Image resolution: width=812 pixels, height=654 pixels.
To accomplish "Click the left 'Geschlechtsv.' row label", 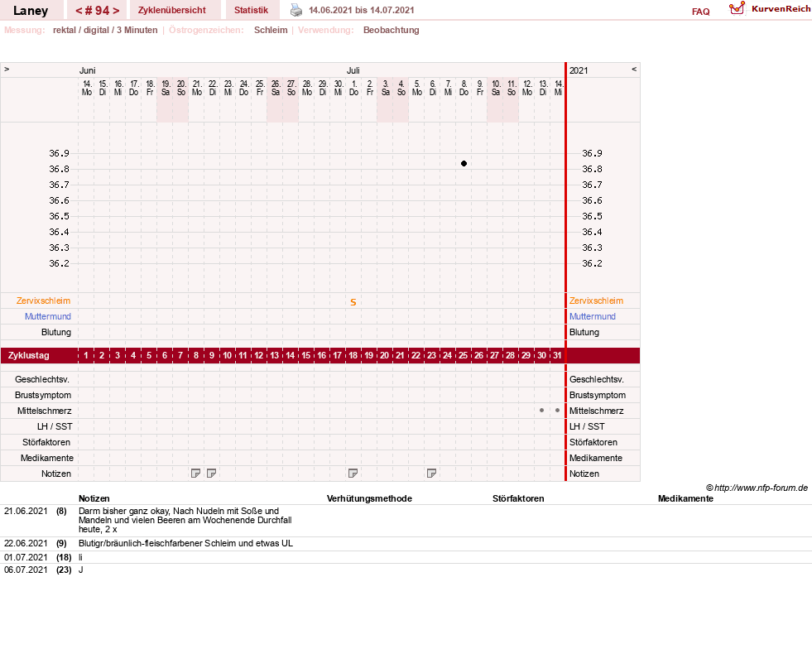I will pos(42,379).
